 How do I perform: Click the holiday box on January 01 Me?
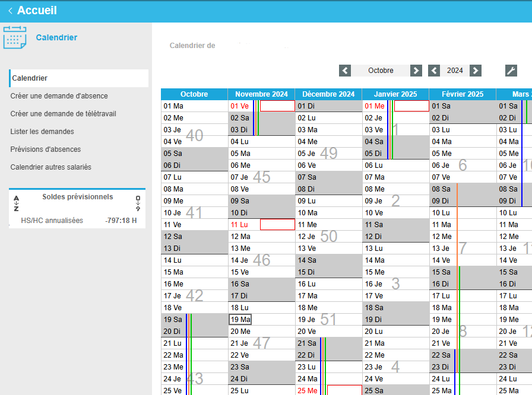coord(411,106)
